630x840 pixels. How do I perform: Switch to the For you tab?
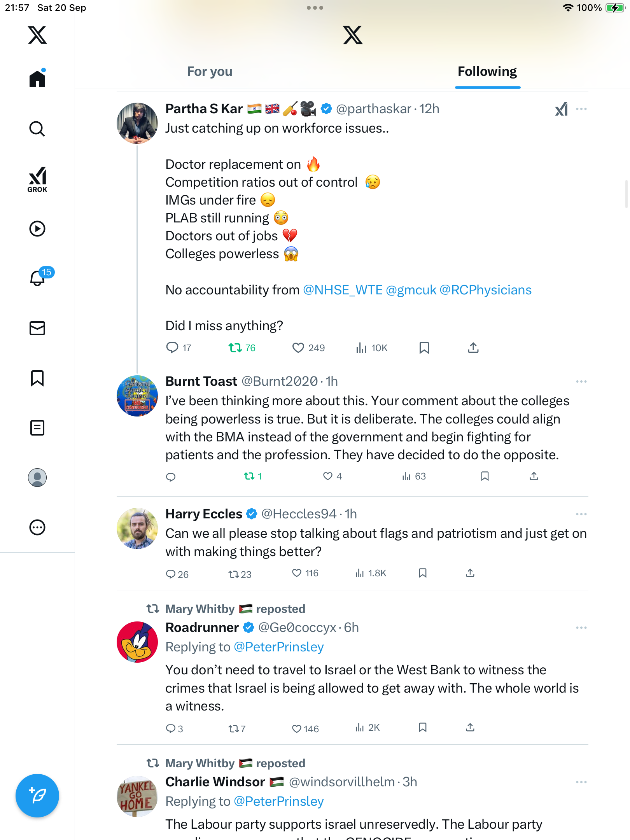tap(210, 72)
